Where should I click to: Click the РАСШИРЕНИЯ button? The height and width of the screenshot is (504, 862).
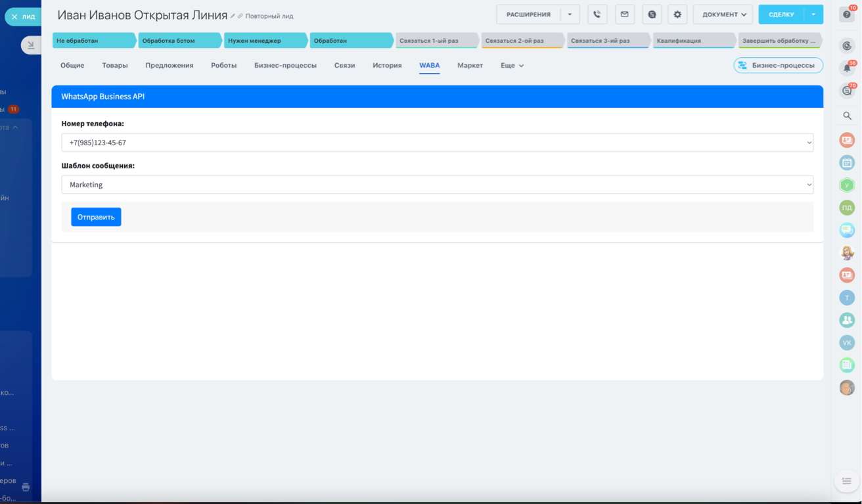click(529, 14)
